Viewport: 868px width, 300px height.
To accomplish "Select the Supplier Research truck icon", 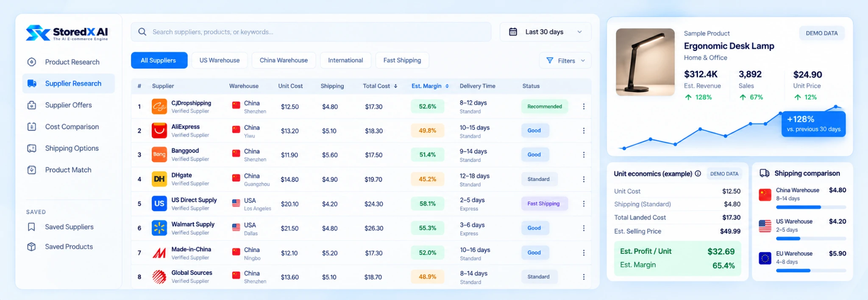I will pyautogui.click(x=32, y=84).
